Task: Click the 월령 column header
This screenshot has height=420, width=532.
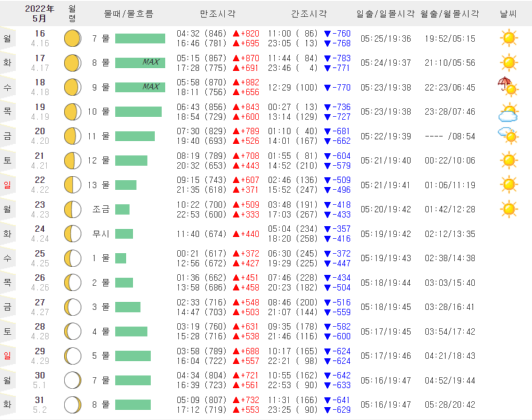Action: point(72,13)
